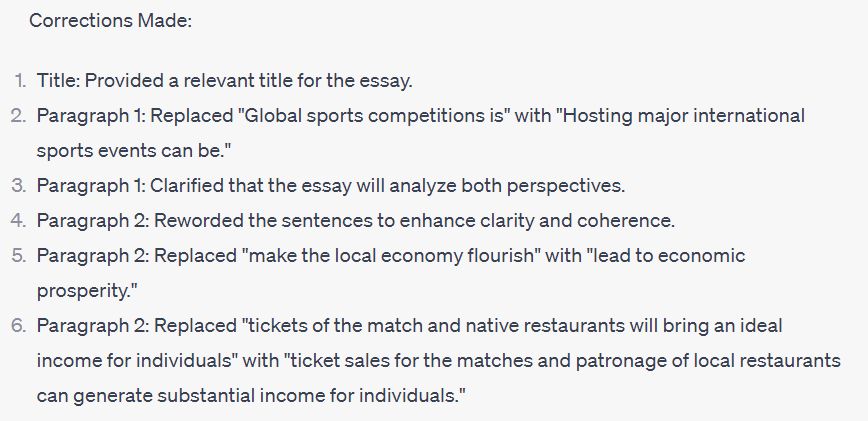Select list item about providing a relevant title
The image size is (868, 421).
(x=225, y=81)
